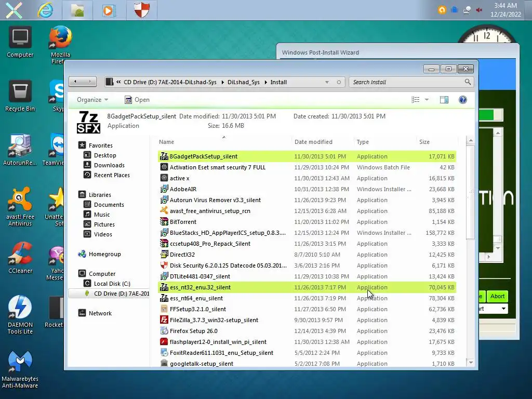Click the wizard list scroll-up arrow
The height and width of the screenshot is (399, 532).
pos(498,133)
